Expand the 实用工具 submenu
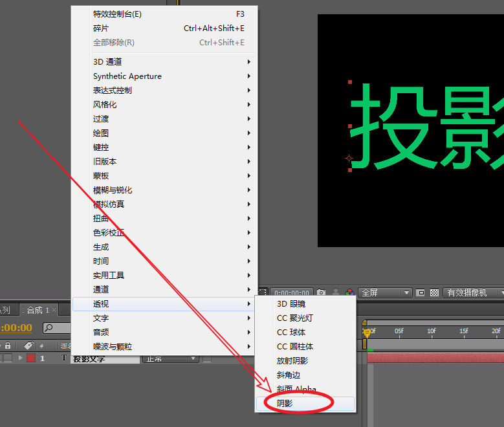 click(164, 275)
